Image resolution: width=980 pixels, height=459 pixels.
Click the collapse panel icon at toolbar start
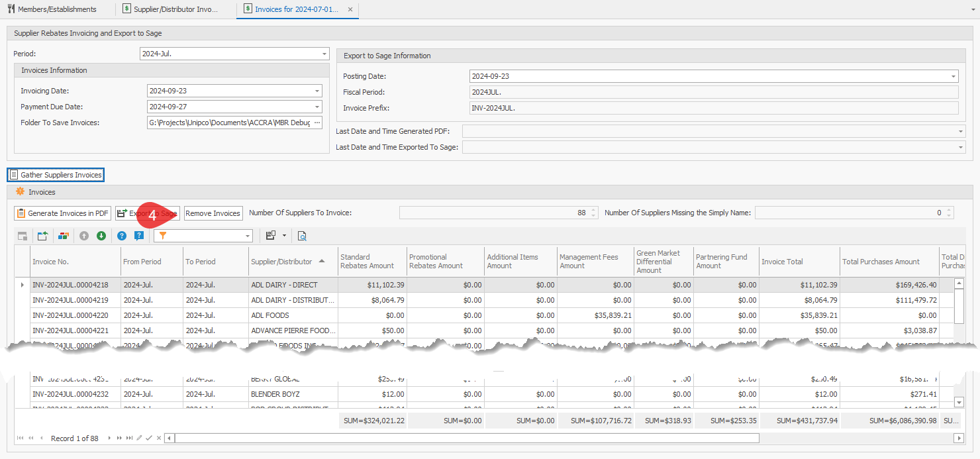(23, 236)
